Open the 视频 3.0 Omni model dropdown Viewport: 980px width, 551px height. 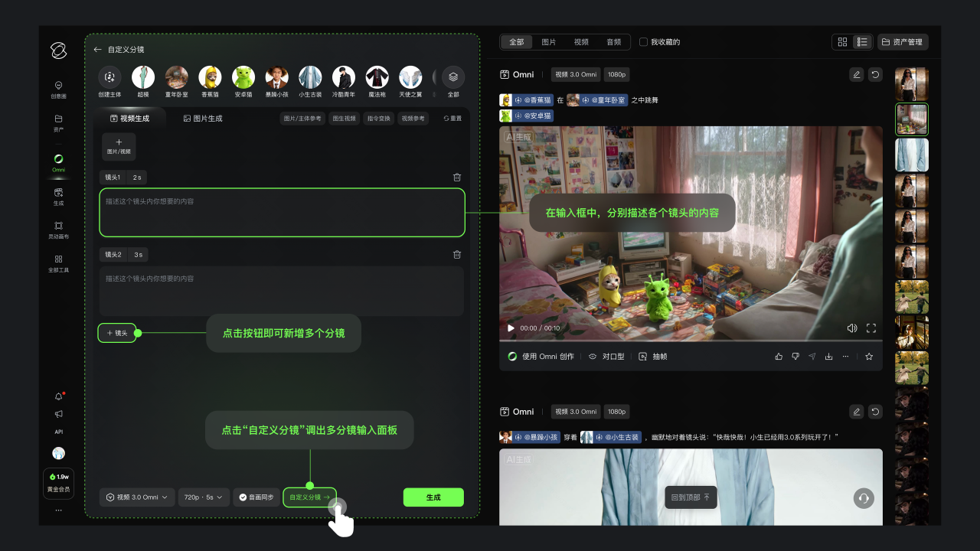136,497
